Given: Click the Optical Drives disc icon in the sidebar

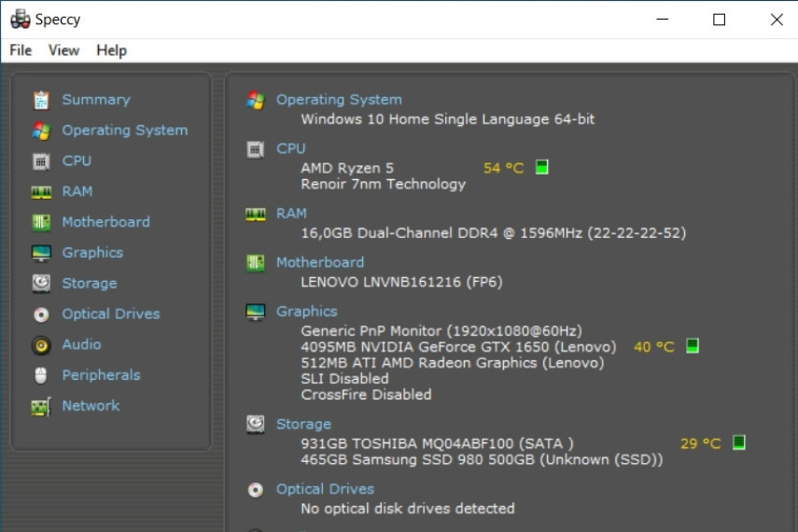Looking at the screenshot, I should tap(41, 315).
